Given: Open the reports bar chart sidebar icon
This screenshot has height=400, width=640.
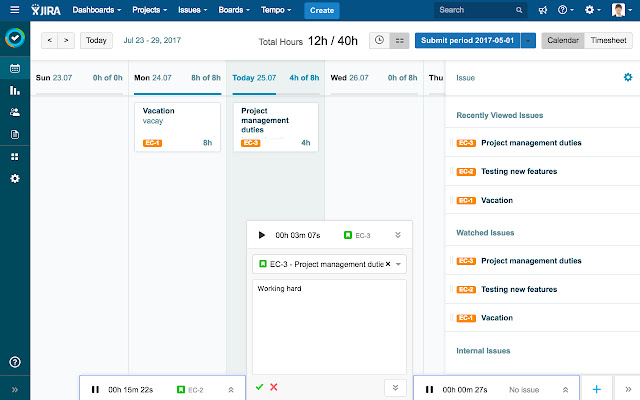Looking at the screenshot, I should point(14,91).
